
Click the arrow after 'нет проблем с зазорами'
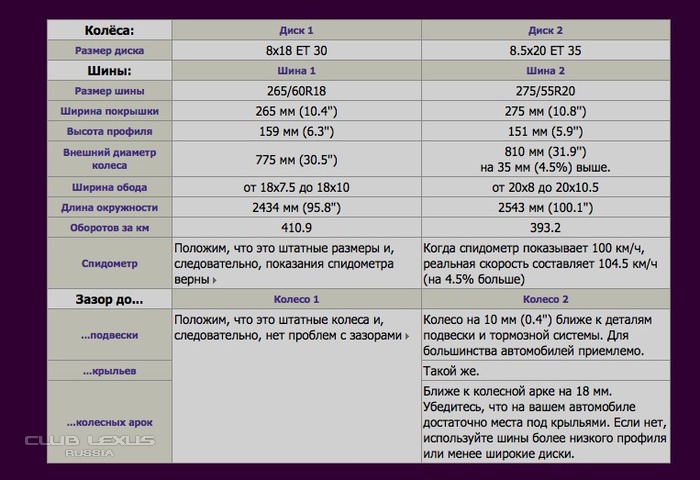[x=408, y=336]
